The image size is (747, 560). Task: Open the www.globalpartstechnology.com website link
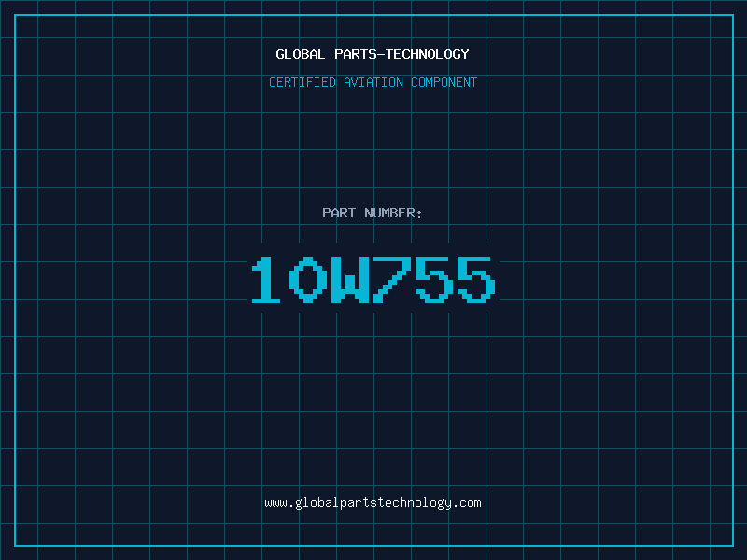373,503
